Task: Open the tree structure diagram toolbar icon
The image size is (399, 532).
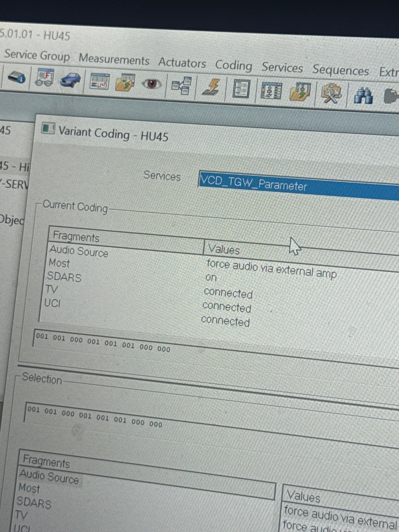Action: [x=182, y=86]
